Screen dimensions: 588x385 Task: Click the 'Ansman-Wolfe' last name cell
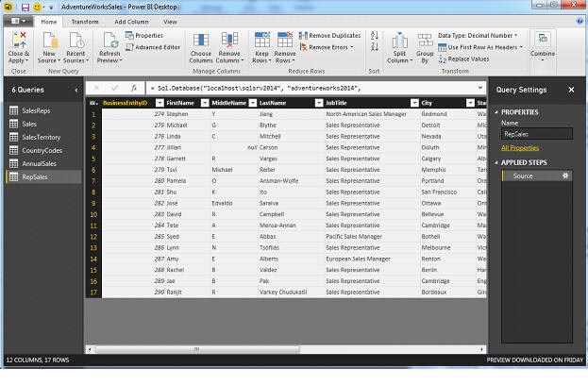click(x=291, y=180)
